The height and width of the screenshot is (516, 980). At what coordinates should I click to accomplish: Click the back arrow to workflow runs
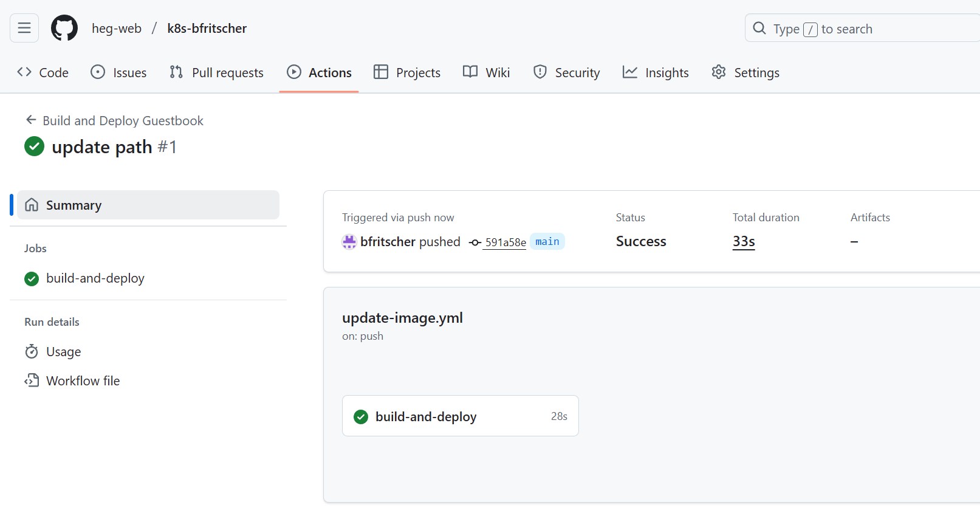pyautogui.click(x=31, y=120)
